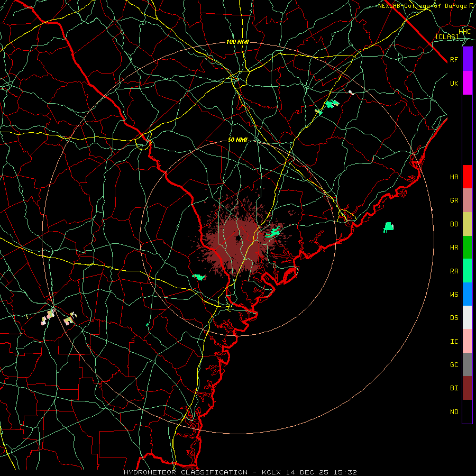The image size is (476, 476).
Task: Click the WS legend label
Action: click(x=454, y=294)
